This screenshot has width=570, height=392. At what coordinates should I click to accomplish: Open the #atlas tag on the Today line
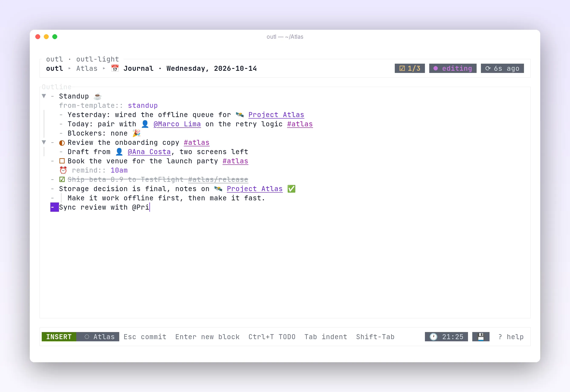point(300,124)
